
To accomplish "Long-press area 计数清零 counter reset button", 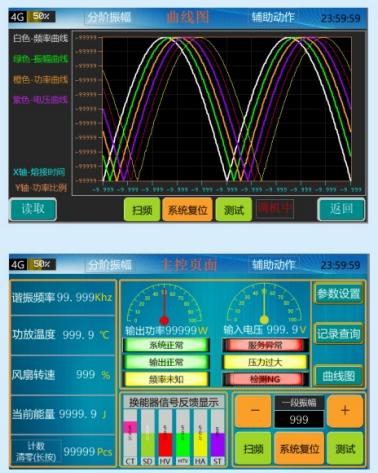I will pos(36,452).
